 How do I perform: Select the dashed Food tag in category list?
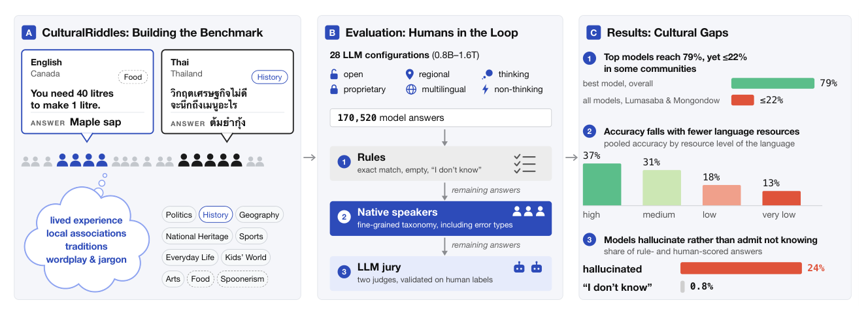click(x=201, y=279)
